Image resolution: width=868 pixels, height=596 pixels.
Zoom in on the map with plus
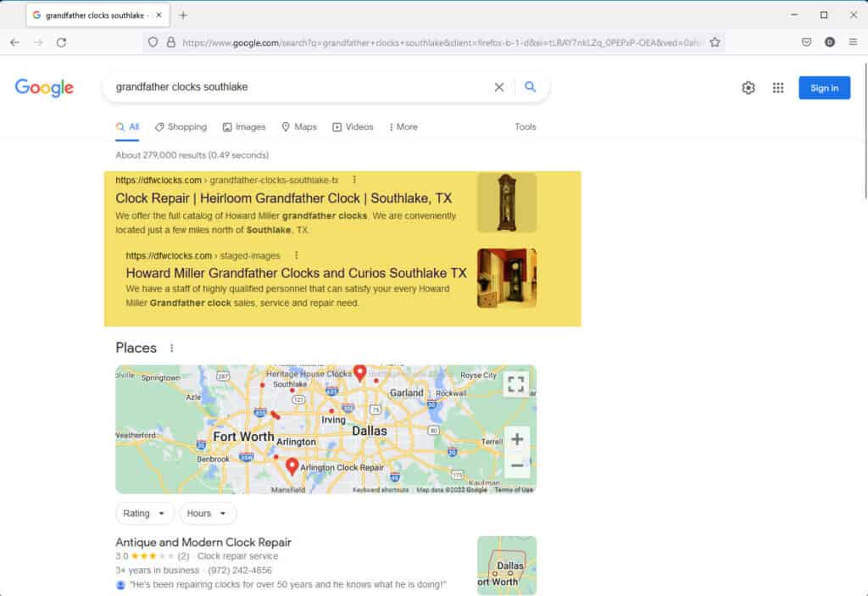click(x=517, y=439)
